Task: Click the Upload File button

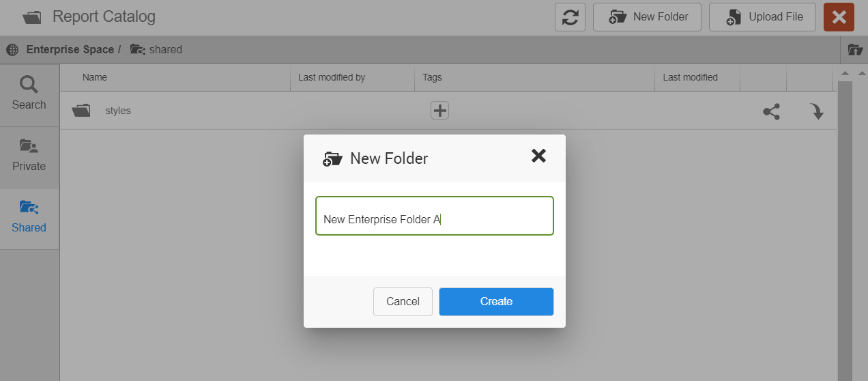Action: click(762, 17)
